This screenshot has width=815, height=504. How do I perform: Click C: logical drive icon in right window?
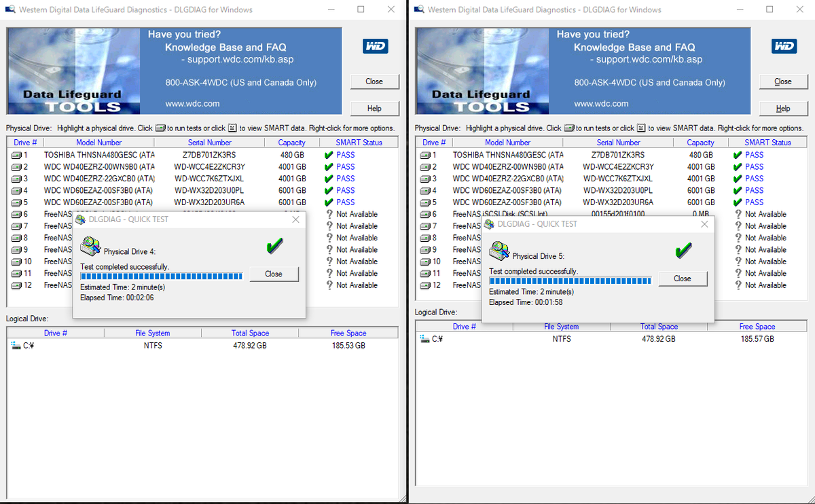click(425, 338)
